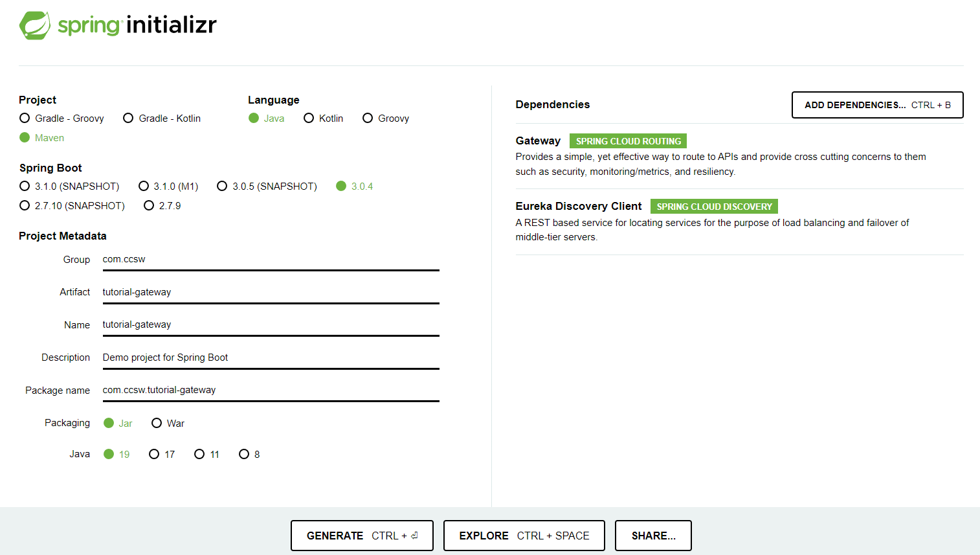Open the Add Dependencies dialog

pyautogui.click(x=877, y=105)
